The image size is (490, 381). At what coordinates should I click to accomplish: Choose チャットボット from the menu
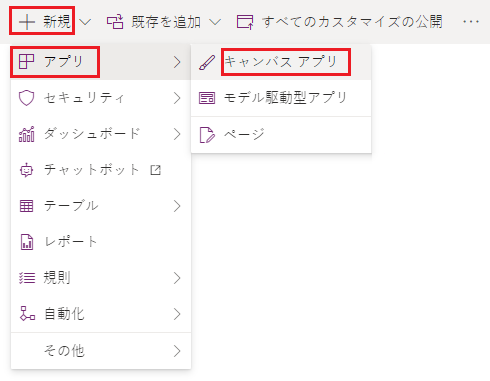[x=101, y=170]
